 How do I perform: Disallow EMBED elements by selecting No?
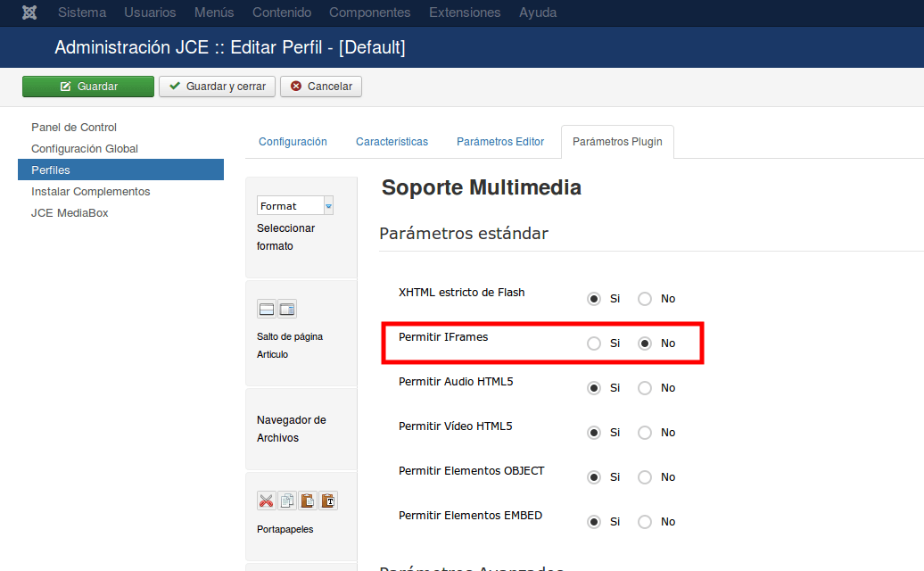coord(645,522)
